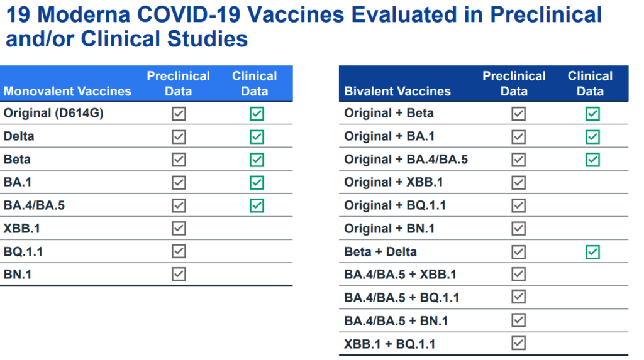This screenshot has height=360, width=644.
Task: Click XBB.1 + BQ.1.1 preclinical checkbox
Action: 518,343
